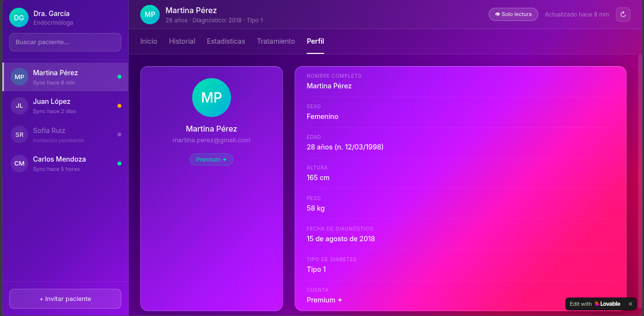Click the email martina.perez@gmail.com
Screen dimensions: 644x316
coord(212,140)
